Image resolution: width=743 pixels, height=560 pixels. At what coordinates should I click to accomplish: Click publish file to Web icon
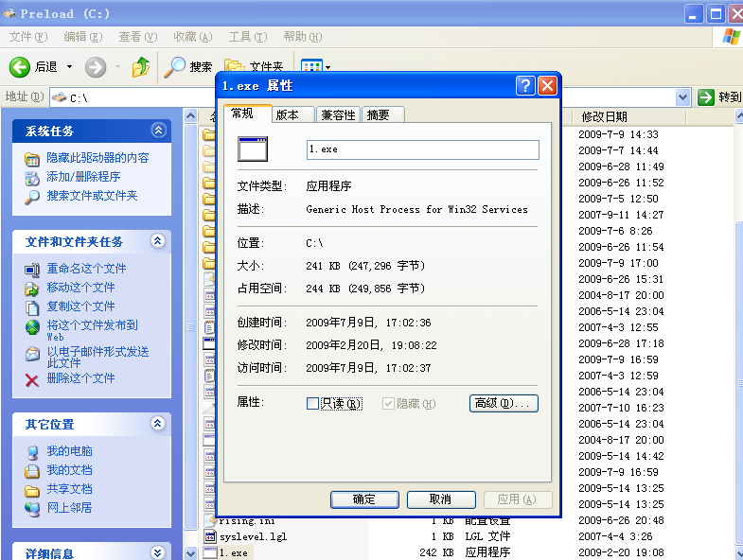32,327
